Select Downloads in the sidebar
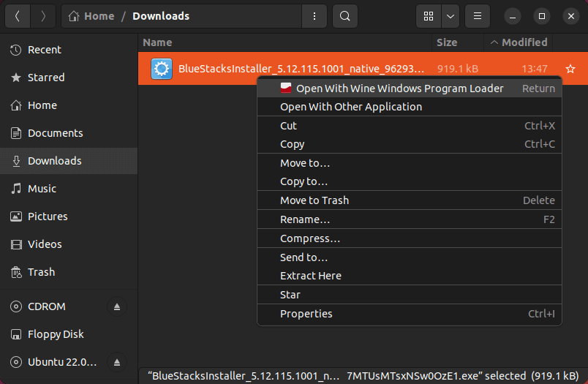 pyautogui.click(x=69, y=161)
